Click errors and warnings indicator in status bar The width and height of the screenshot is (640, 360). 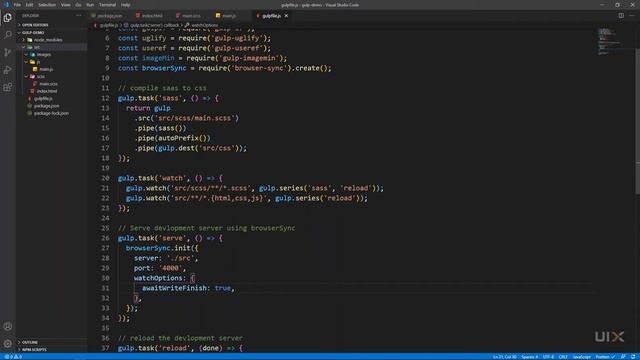(x=13, y=357)
